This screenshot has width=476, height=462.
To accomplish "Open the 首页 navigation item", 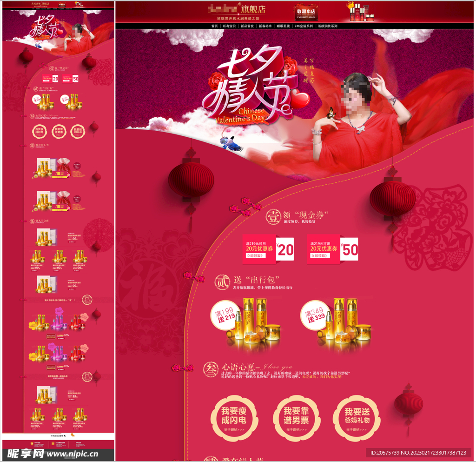I will (x=215, y=26).
